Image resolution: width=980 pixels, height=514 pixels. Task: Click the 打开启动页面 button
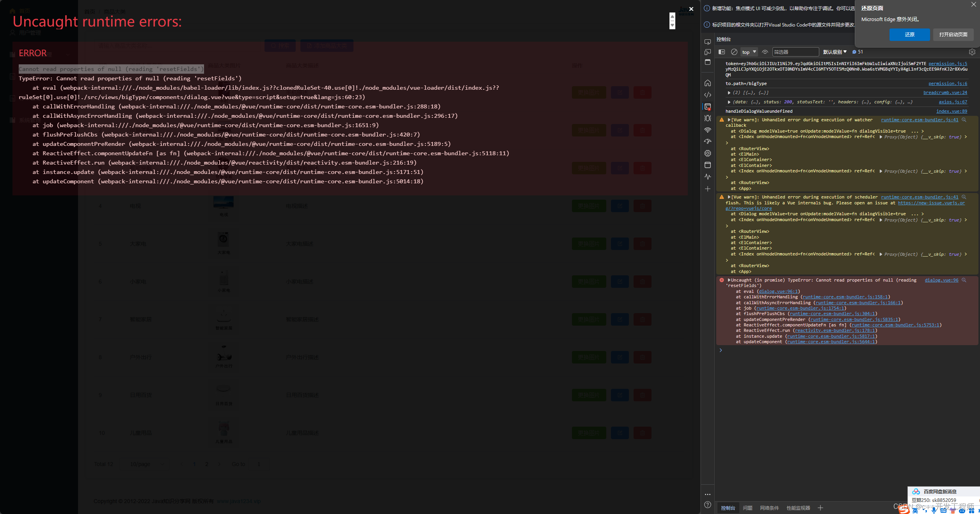pos(953,34)
